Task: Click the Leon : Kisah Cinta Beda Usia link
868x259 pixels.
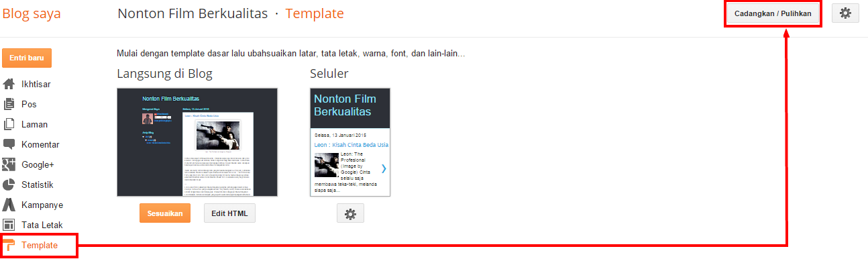Action: pos(351,145)
